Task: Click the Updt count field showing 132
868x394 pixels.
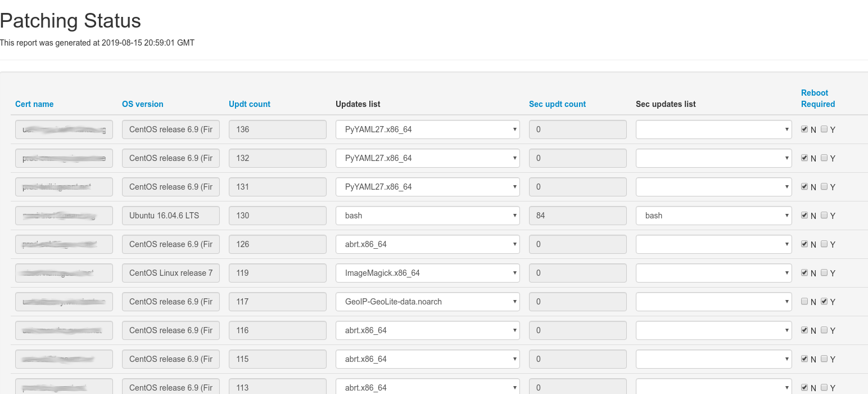Action: click(x=278, y=158)
